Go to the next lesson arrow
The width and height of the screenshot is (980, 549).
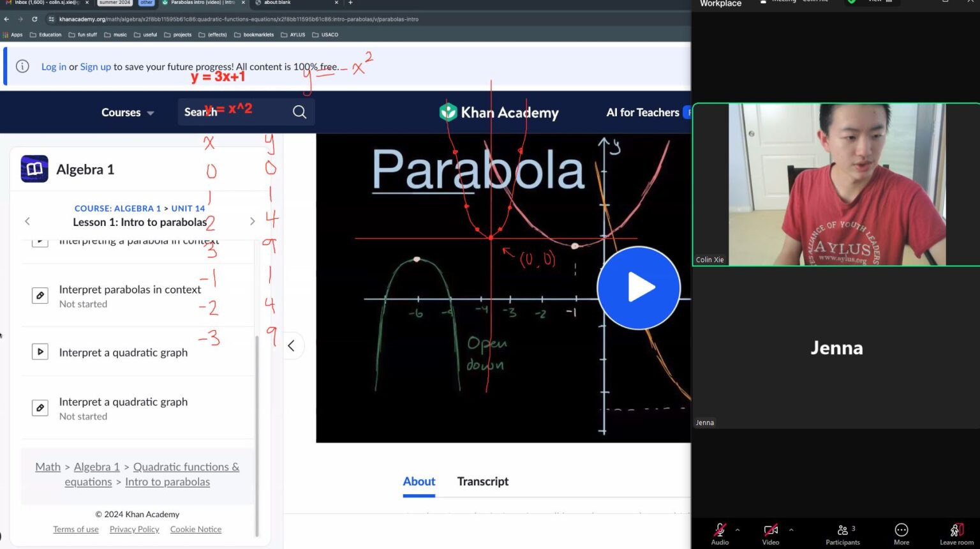(253, 221)
